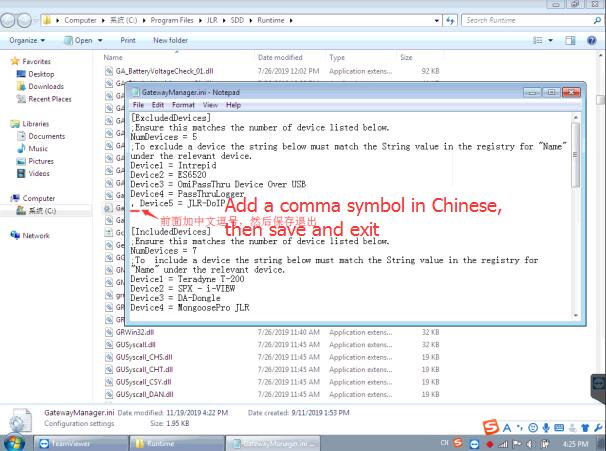Screen dimensions: 606x451
Task: Open the Notepad File menu
Action: coord(139,105)
